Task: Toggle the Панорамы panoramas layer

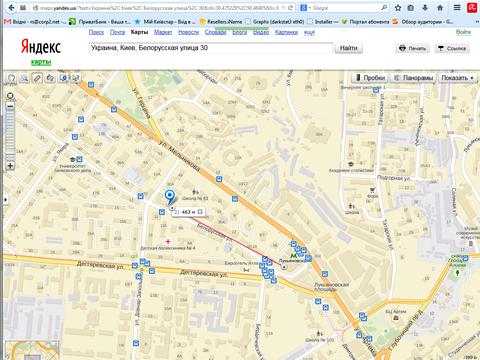Action: click(413, 78)
